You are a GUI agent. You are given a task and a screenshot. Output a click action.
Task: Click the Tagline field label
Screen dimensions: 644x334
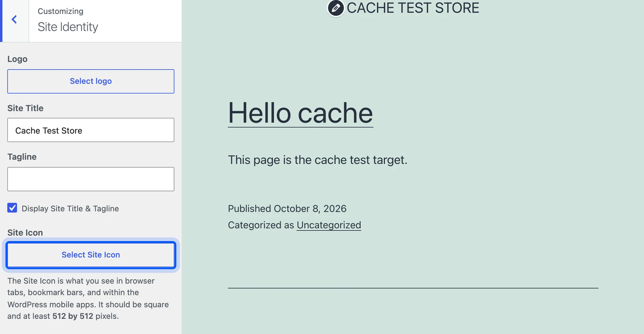click(22, 157)
